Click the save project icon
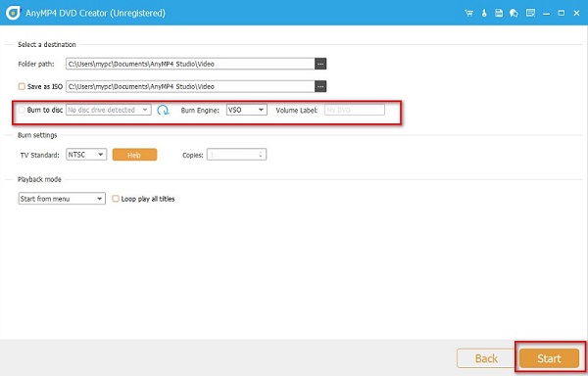This screenshot has width=588, height=376. pos(499,13)
